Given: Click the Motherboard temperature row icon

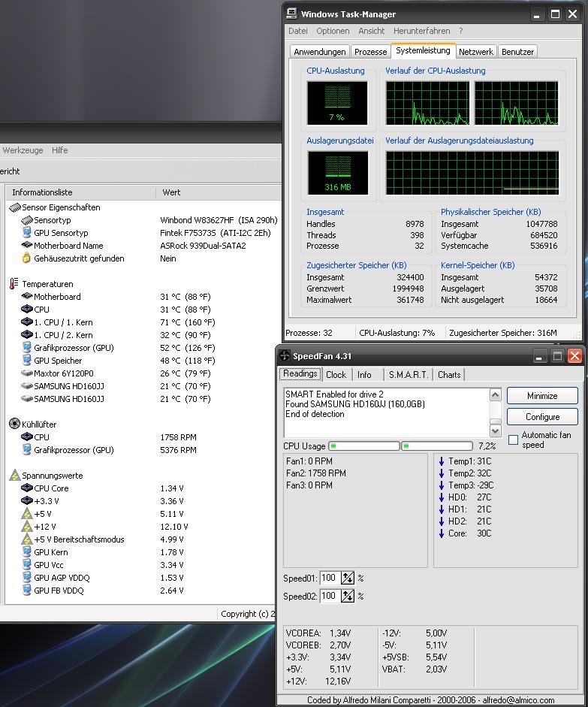Looking at the screenshot, I should pos(27,296).
